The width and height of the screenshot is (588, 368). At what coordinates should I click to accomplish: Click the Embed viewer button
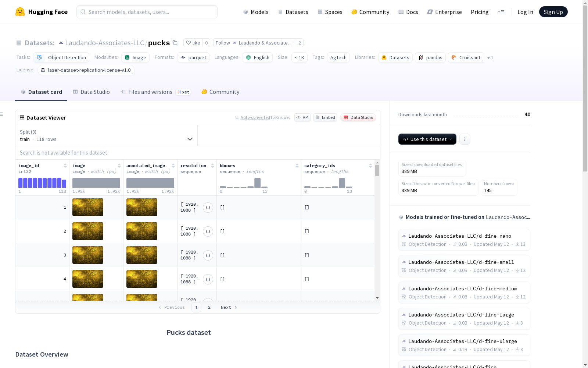(325, 117)
